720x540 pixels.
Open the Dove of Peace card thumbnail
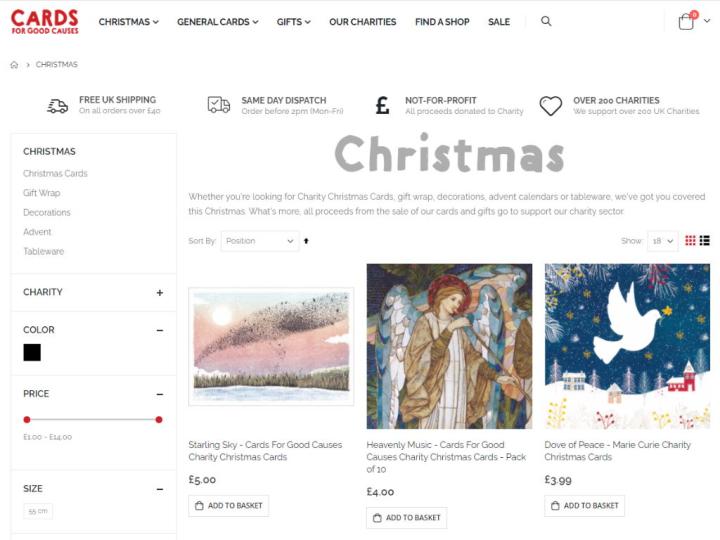(x=627, y=346)
